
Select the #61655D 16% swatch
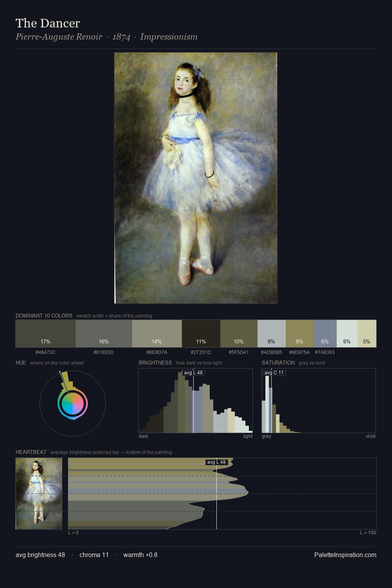tap(104, 334)
